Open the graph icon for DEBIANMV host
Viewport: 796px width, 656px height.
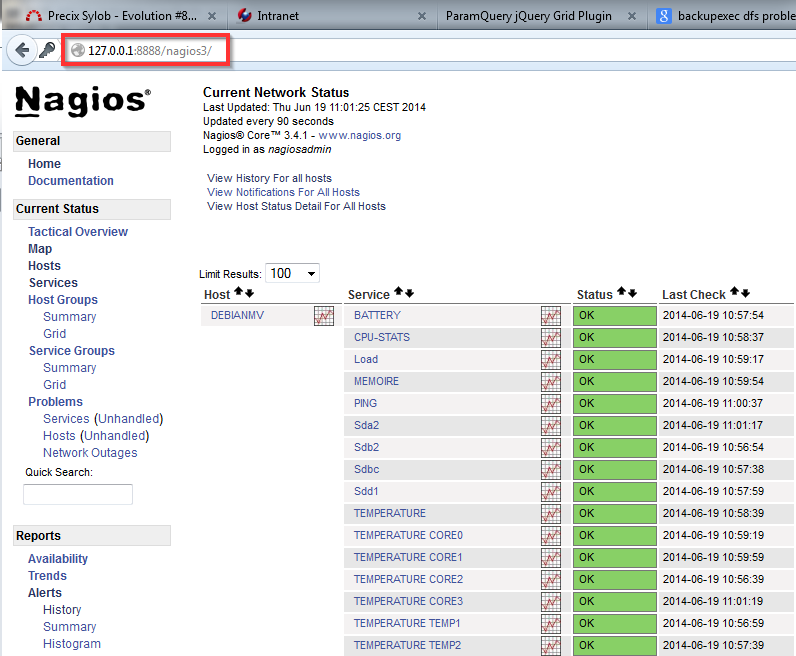(x=324, y=316)
